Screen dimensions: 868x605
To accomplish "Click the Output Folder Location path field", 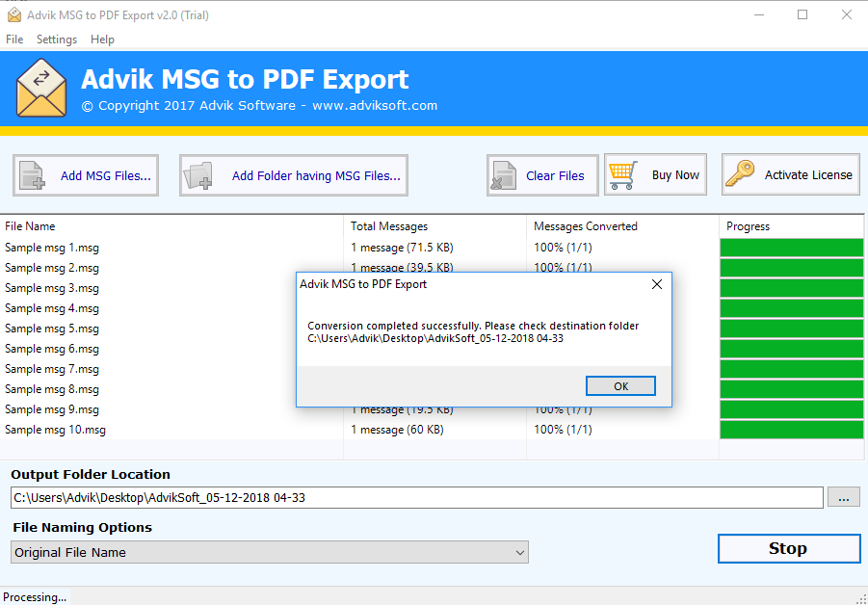I will [x=417, y=498].
